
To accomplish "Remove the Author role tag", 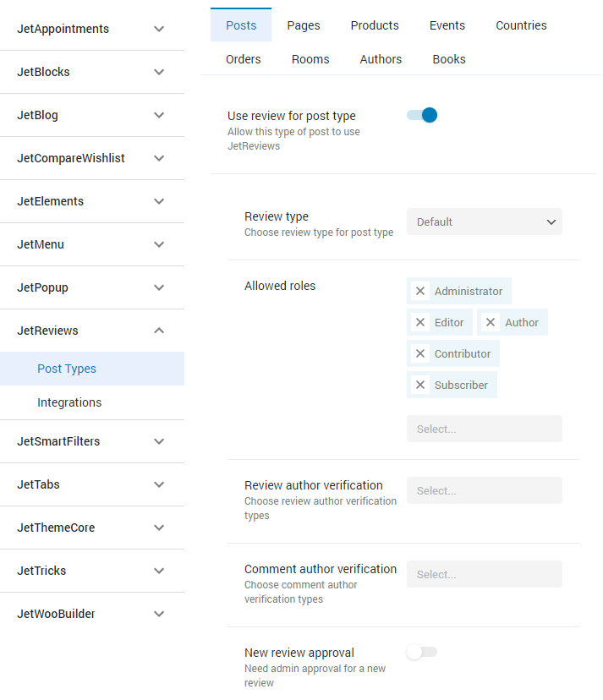I will coord(490,322).
